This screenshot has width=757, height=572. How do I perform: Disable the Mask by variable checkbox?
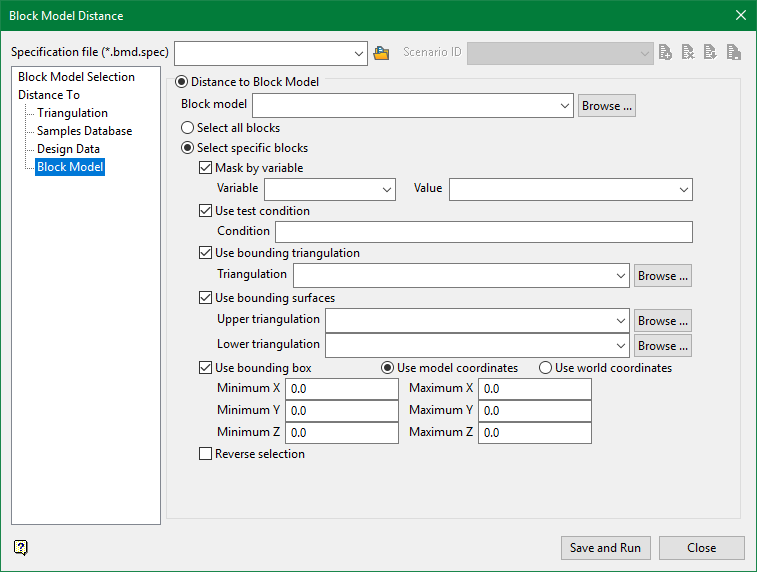206,168
